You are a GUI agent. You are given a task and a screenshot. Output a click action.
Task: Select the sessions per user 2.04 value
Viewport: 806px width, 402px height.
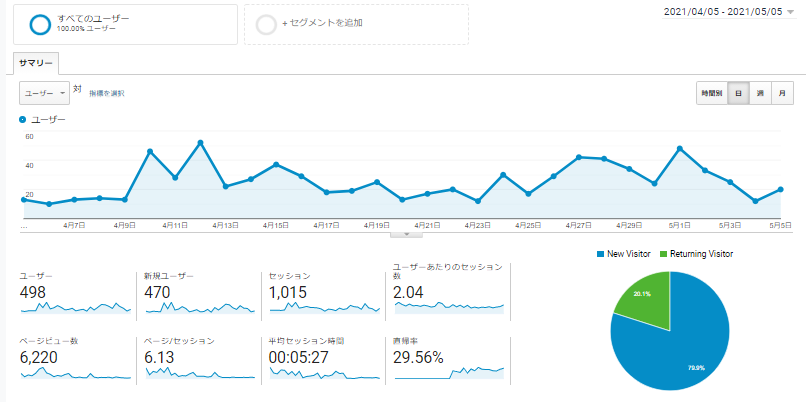click(x=408, y=293)
